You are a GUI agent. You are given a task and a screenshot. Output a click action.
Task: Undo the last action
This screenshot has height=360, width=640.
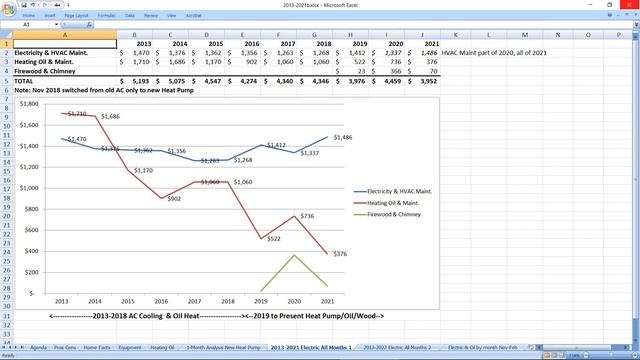coord(33,5)
